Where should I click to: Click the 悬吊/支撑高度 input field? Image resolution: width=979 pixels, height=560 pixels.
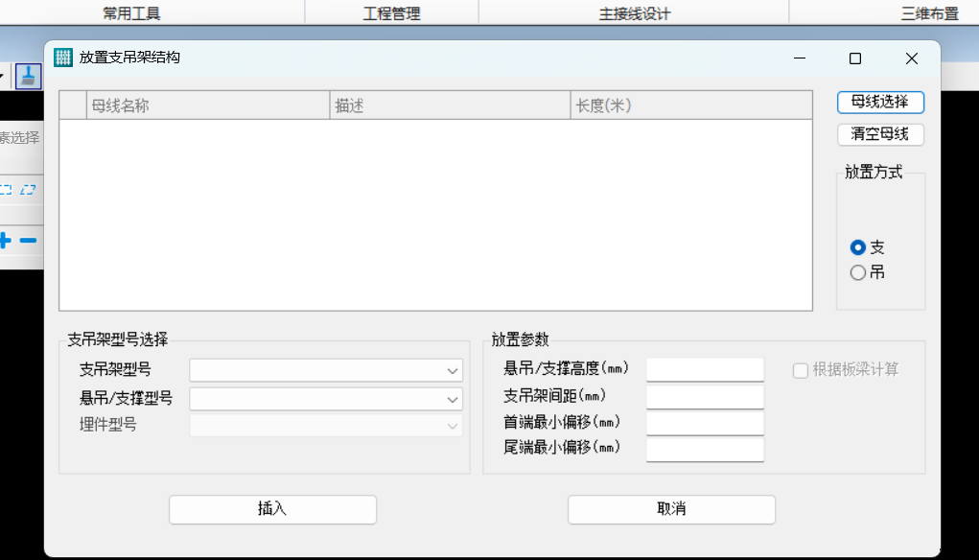705,369
